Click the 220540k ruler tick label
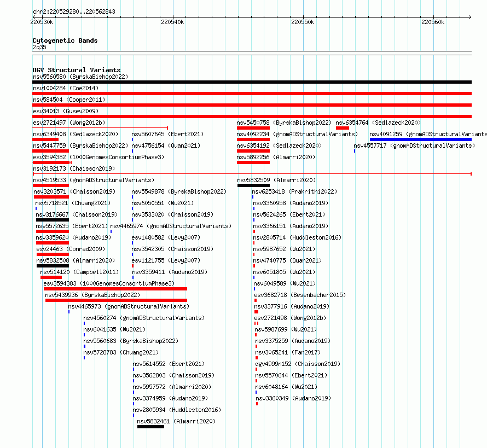 [172, 22]
